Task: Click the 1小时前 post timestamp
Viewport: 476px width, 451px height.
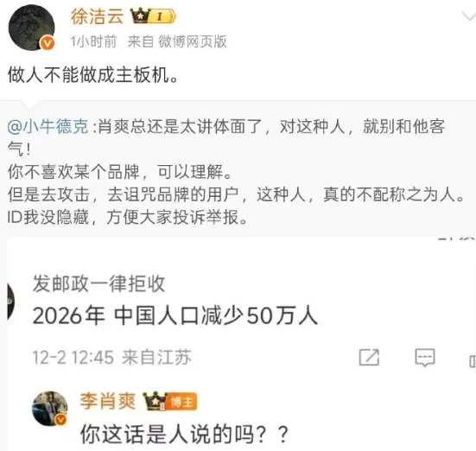Action: (93, 41)
